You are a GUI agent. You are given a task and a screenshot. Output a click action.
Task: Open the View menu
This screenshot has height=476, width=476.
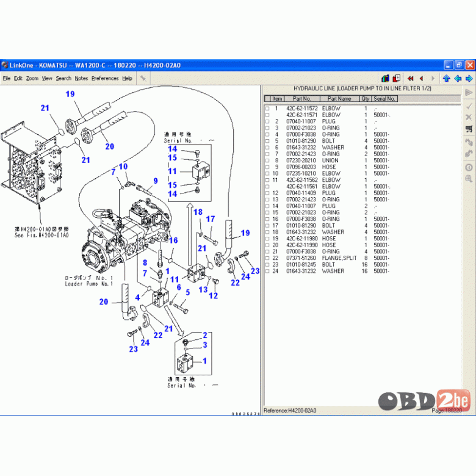click(x=47, y=78)
